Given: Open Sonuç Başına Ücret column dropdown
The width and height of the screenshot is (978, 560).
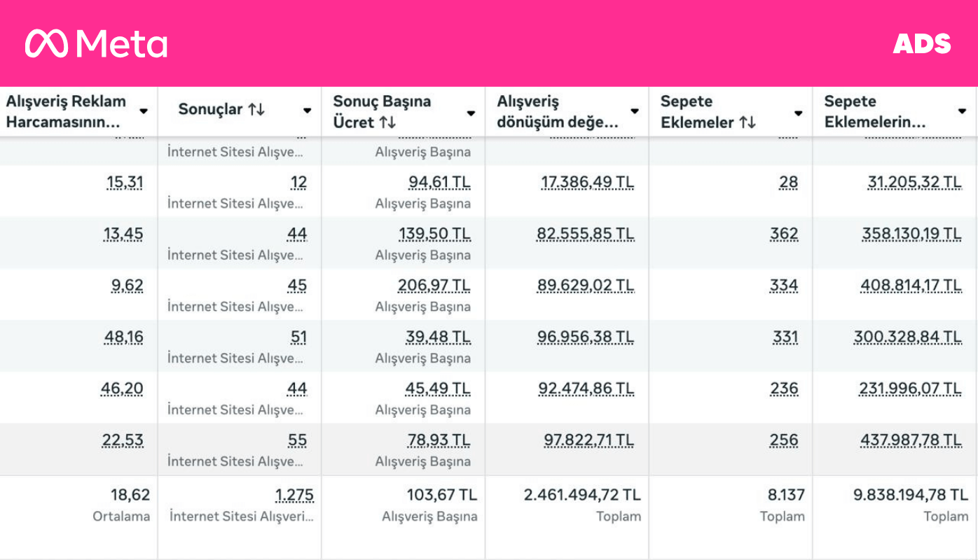Looking at the screenshot, I should [x=471, y=113].
